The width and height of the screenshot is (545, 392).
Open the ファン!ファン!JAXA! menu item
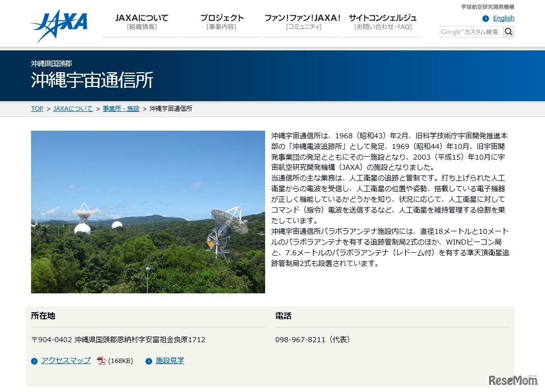point(303,19)
